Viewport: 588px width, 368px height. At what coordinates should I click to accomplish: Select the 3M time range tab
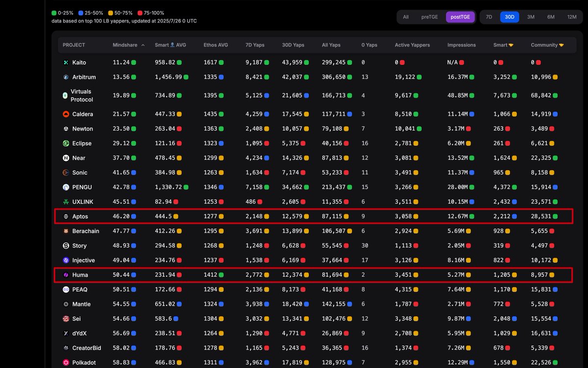531,17
